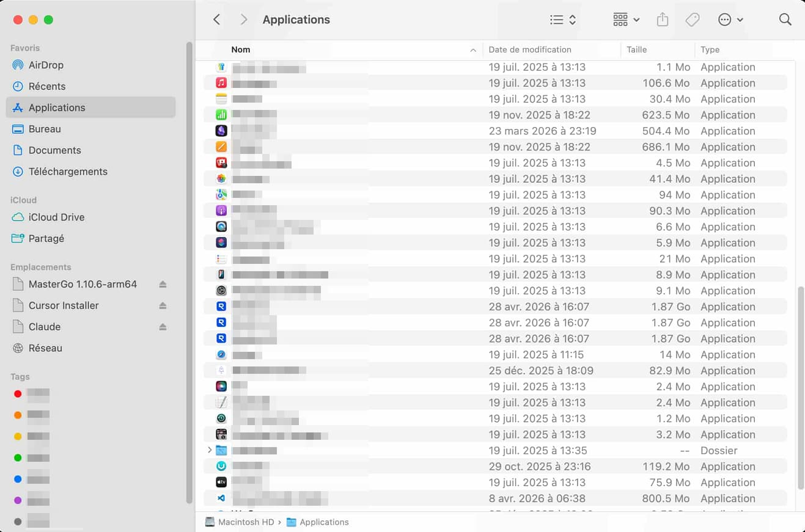Select the Time Machine app icon
The width and height of the screenshot is (805, 532).
click(x=221, y=418)
